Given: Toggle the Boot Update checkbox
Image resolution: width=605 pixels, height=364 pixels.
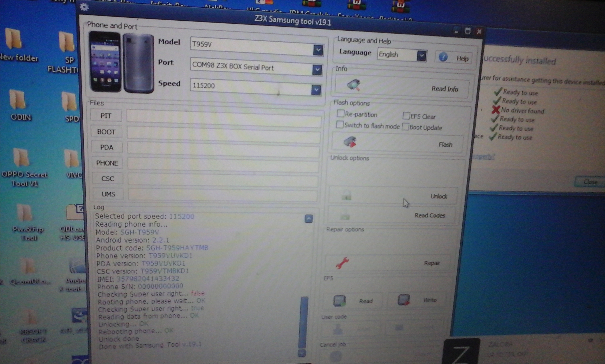Looking at the screenshot, I should tap(405, 127).
